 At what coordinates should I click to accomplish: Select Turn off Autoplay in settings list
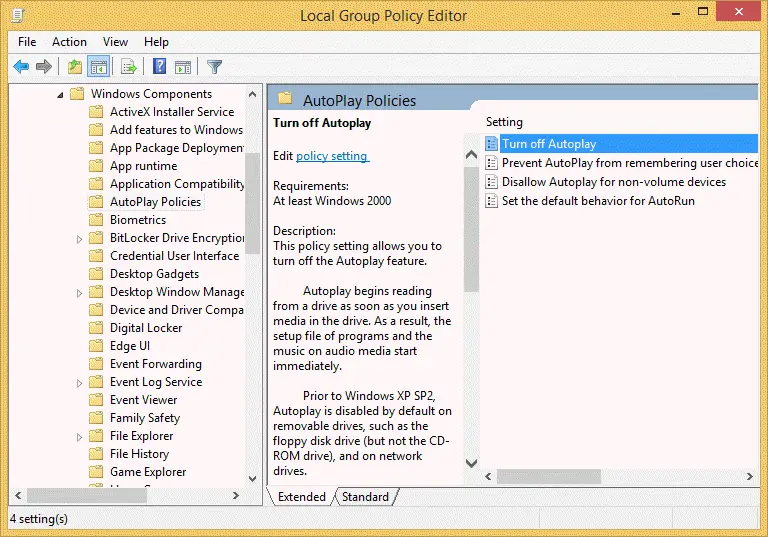pyautogui.click(x=621, y=144)
